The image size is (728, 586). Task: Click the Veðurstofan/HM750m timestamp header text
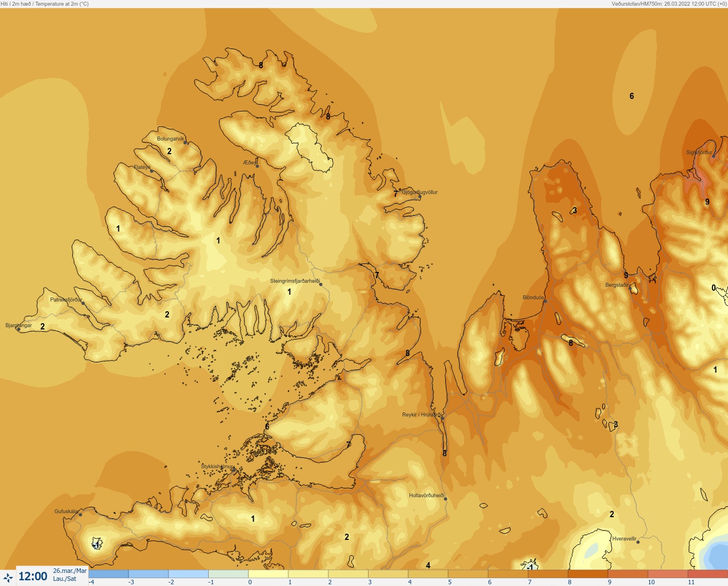[669, 4]
